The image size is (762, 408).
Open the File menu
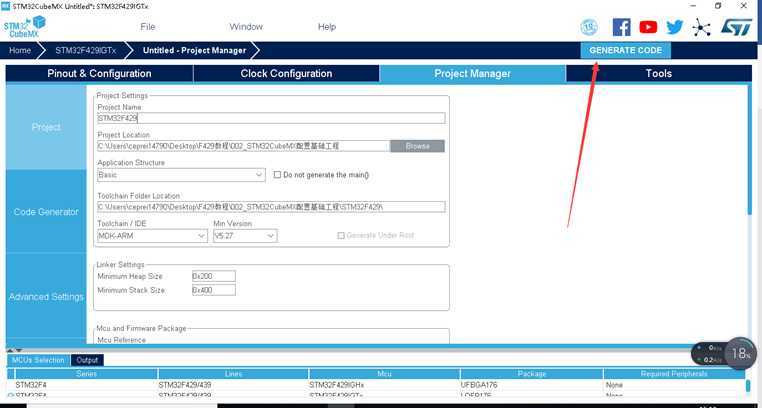tap(148, 27)
